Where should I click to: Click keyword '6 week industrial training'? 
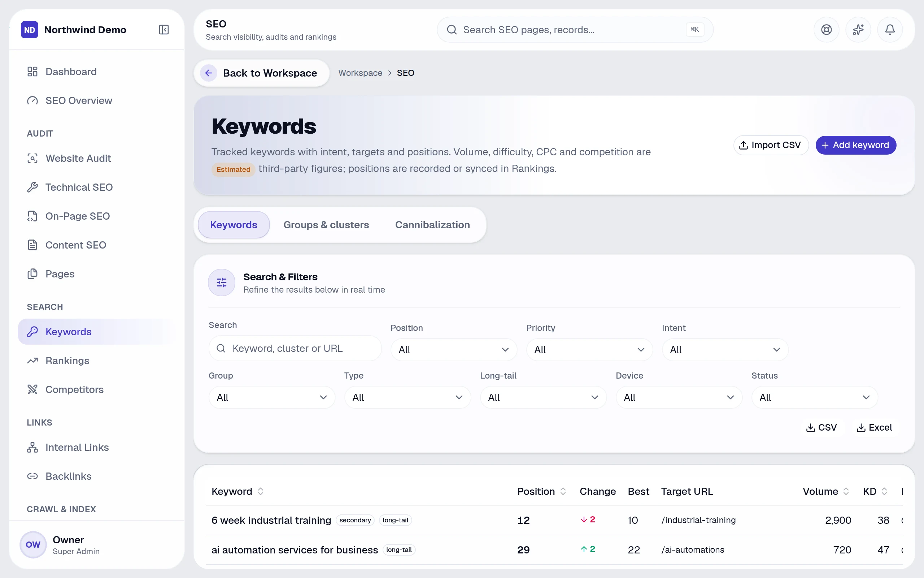click(271, 520)
